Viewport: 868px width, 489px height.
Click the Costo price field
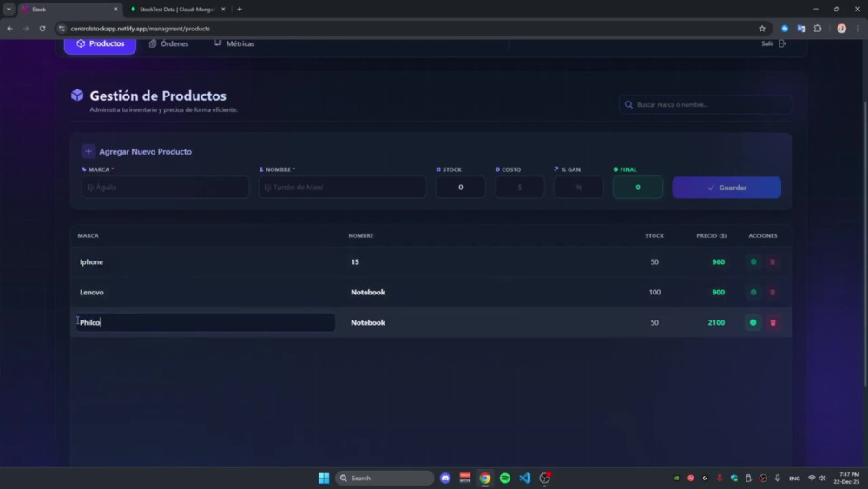[519, 188]
